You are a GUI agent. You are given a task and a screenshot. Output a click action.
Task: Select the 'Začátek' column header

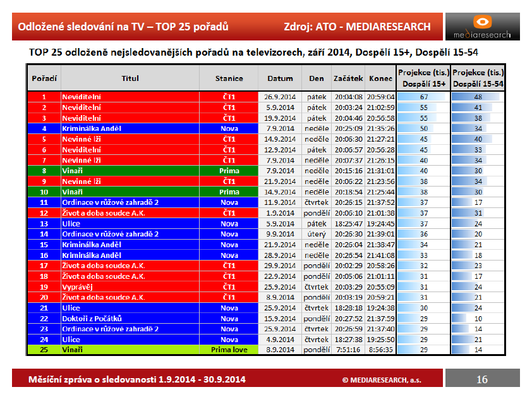[348, 78]
